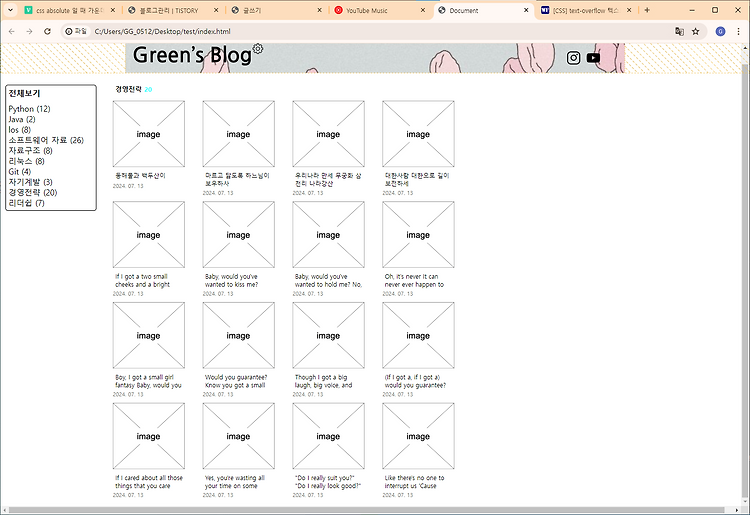Image resolution: width=750 pixels, height=515 pixels.
Task: Close the Document tab
Action: [x=526, y=10]
